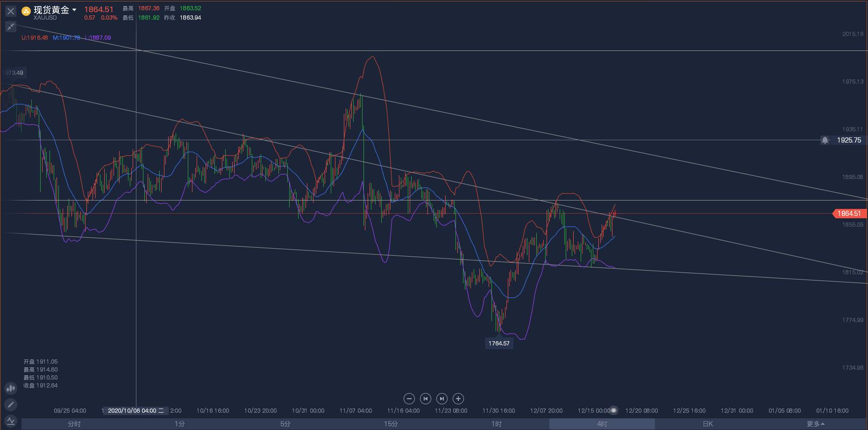Select the 15分 timeframe tab
This screenshot has width=868, height=430.
(391, 424)
